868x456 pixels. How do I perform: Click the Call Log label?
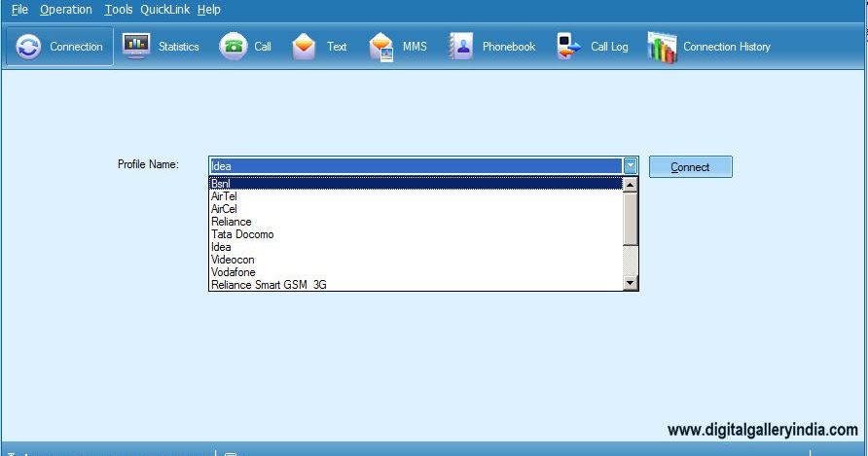coord(609,47)
